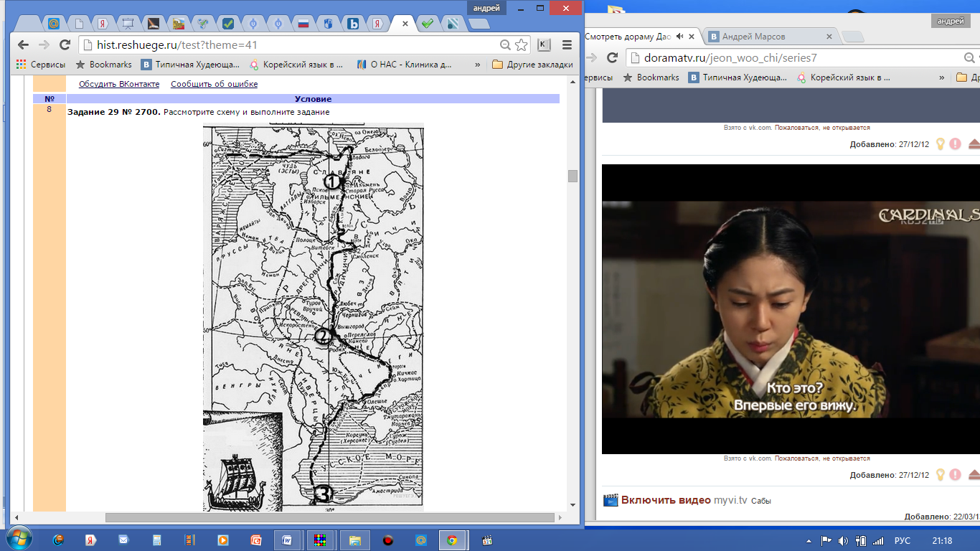
Task: Open File Explorer from the taskbar
Action: point(354,540)
